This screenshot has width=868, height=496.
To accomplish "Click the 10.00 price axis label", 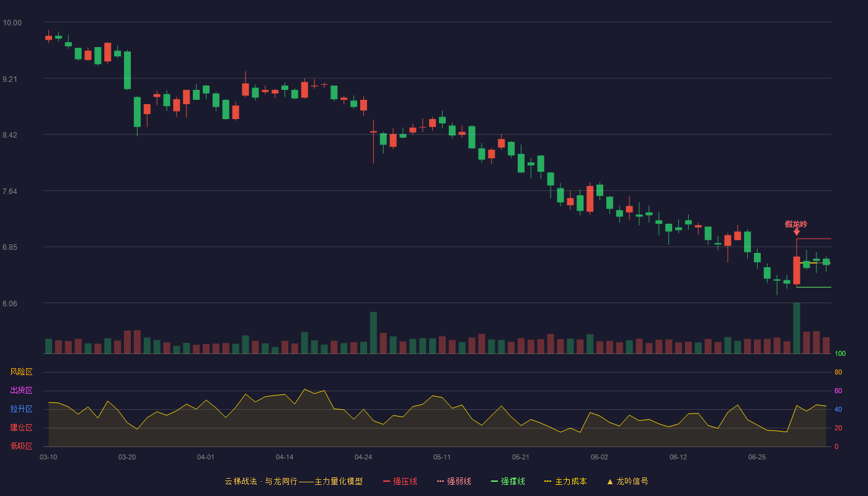I will (12, 23).
